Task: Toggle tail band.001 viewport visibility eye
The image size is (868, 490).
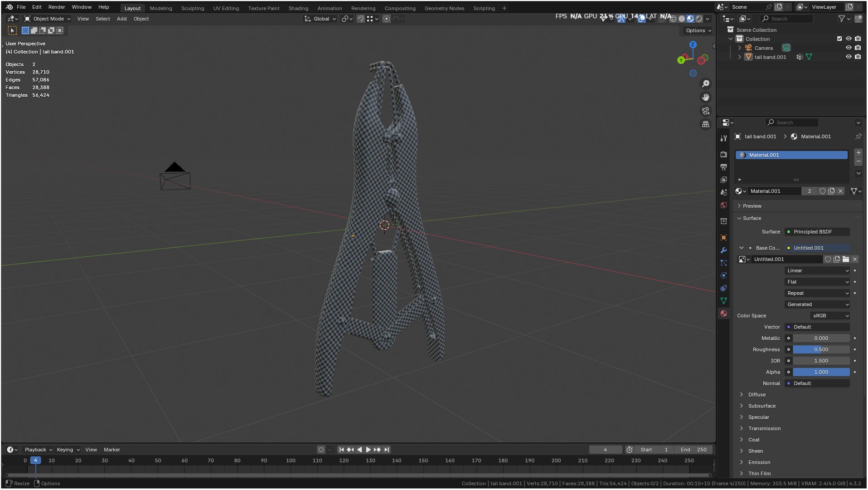Action: pyautogui.click(x=849, y=57)
